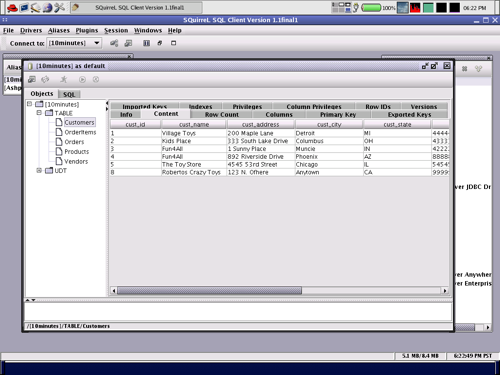Viewport: 500px width, 375px height.
Task: Open the Column Privileges tab
Action: [x=314, y=106]
